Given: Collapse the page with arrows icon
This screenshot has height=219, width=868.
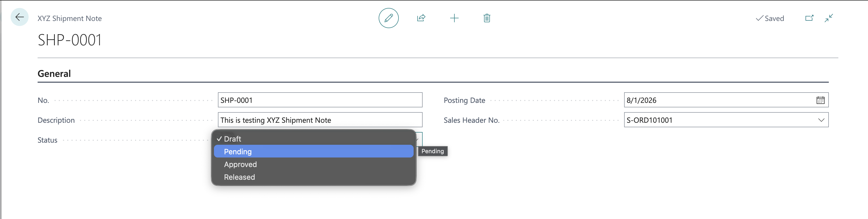Looking at the screenshot, I should point(829,18).
